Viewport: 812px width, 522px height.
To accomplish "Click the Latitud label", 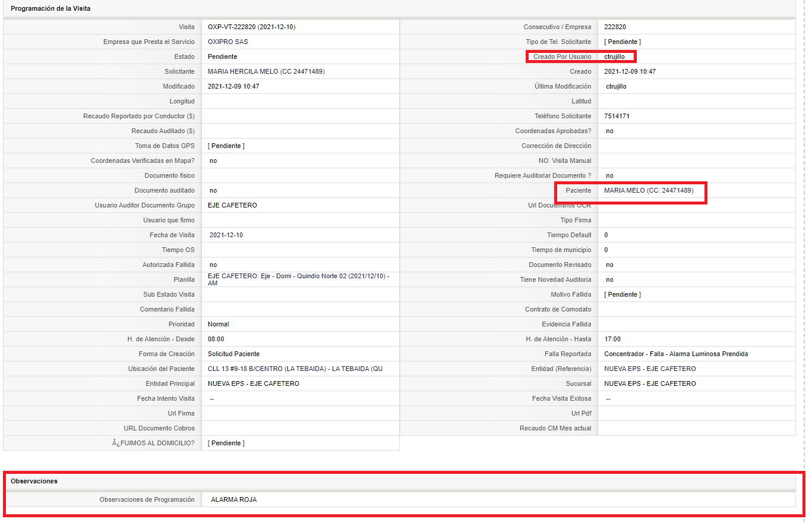I will tap(582, 101).
